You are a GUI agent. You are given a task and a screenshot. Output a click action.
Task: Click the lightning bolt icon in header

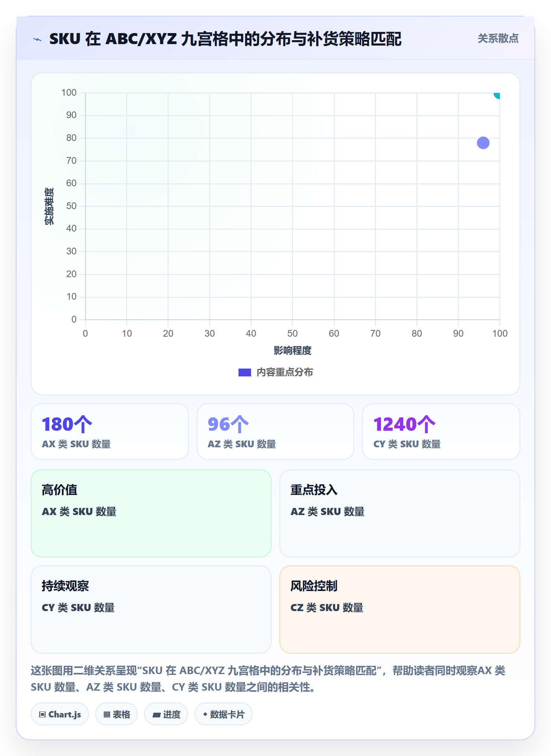point(37,39)
